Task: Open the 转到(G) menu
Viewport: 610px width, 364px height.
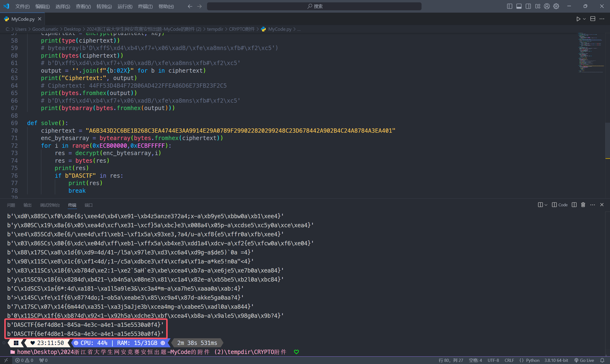Action: [x=104, y=6]
